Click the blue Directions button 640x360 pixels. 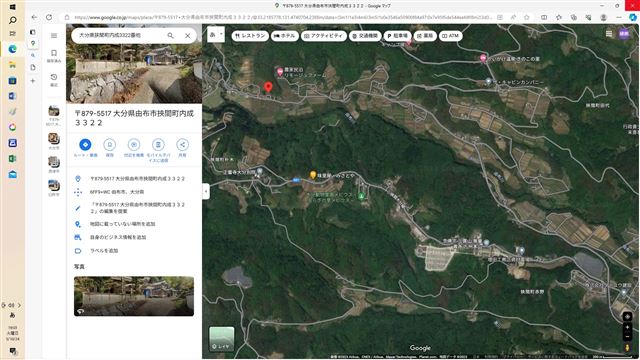(85, 147)
